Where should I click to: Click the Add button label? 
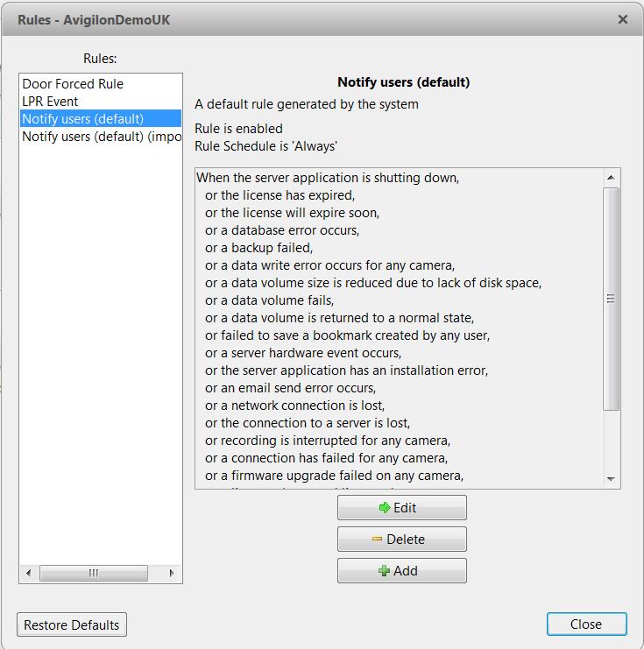405,571
